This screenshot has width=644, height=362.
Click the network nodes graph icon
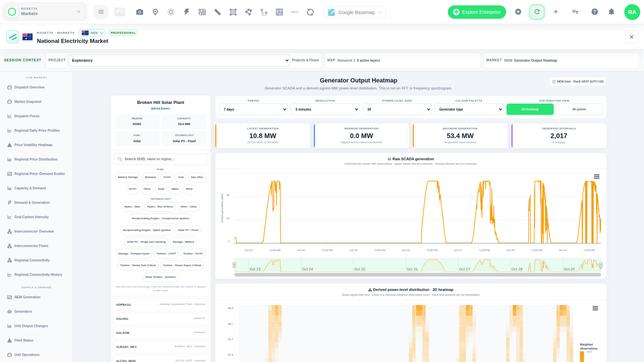(x=249, y=12)
